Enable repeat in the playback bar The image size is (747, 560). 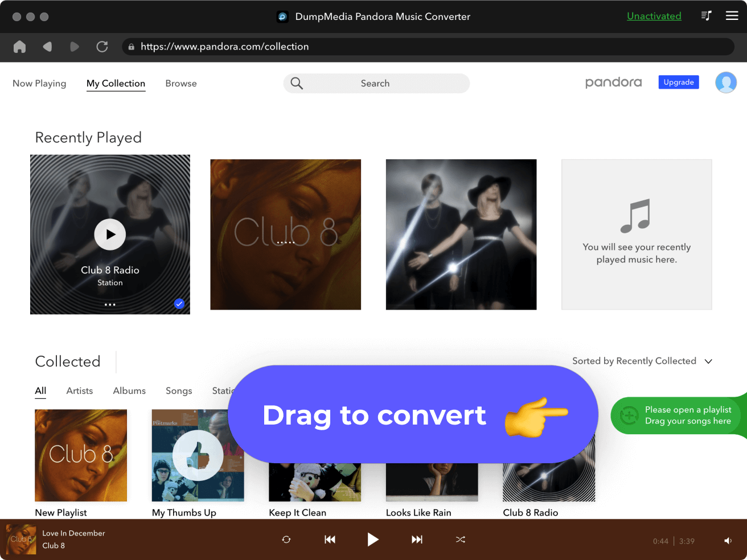click(x=286, y=540)
